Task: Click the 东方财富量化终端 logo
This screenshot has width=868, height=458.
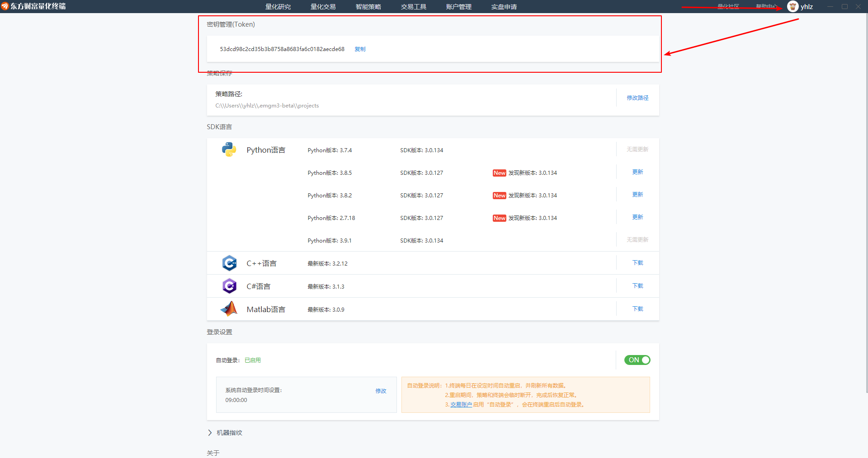Action: (34, 6)
